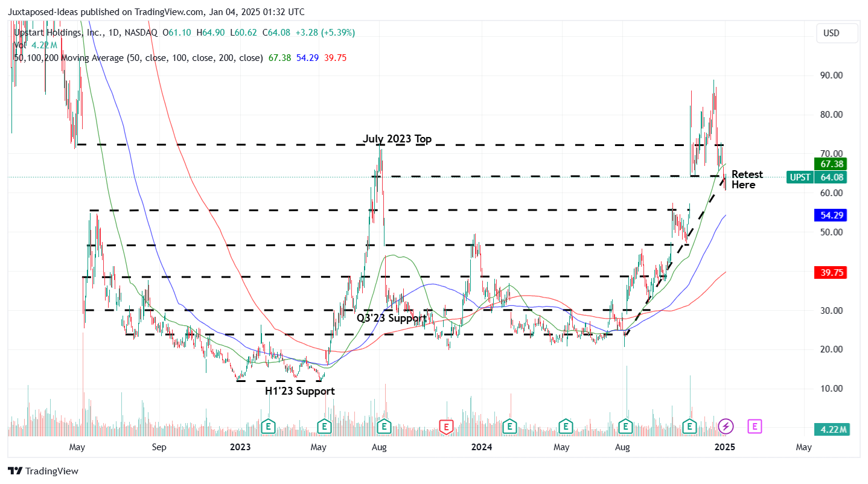Open the earnings icon below May 2024
868x484 pixels.
[x=566, y=426]
